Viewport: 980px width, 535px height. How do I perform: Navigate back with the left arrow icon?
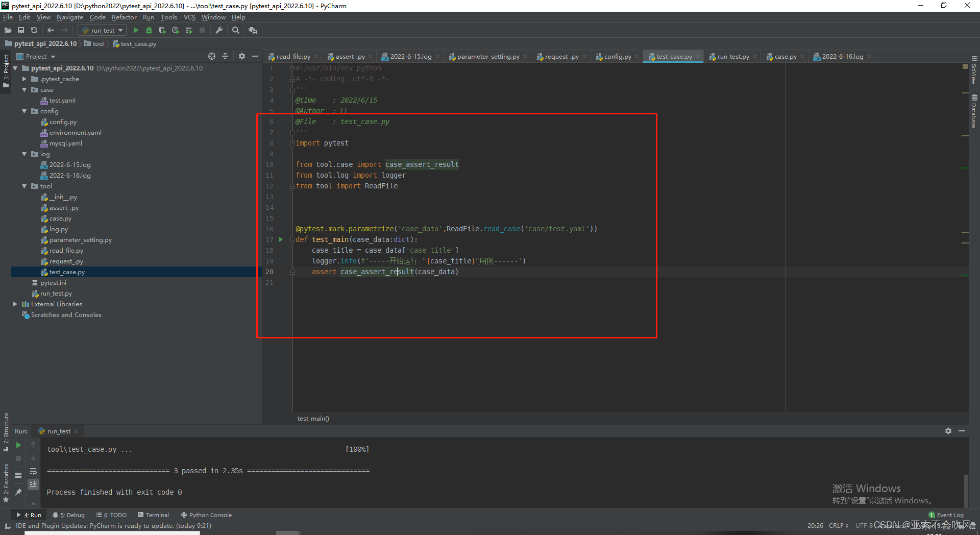tap(51, 31)
